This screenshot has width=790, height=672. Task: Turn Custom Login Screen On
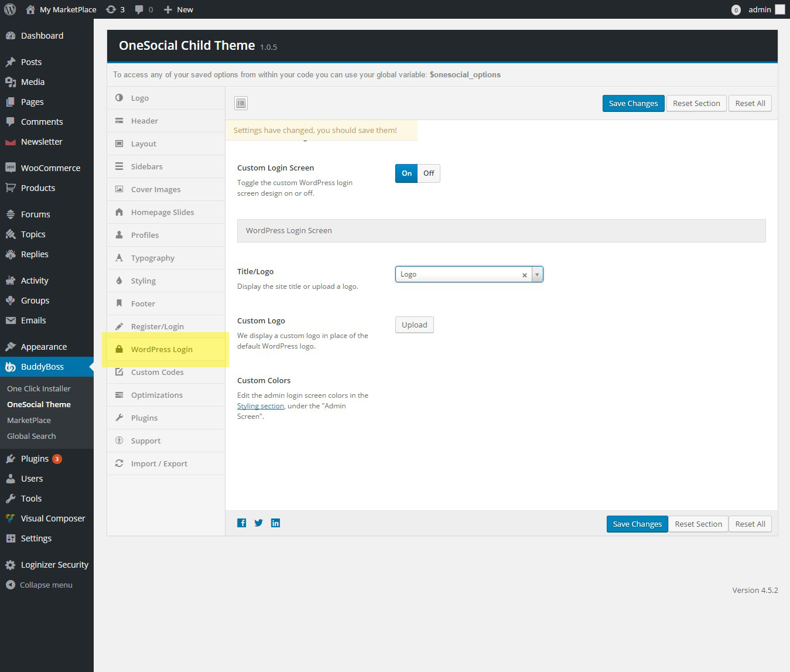pyautogui.click(x=406, y=173)
